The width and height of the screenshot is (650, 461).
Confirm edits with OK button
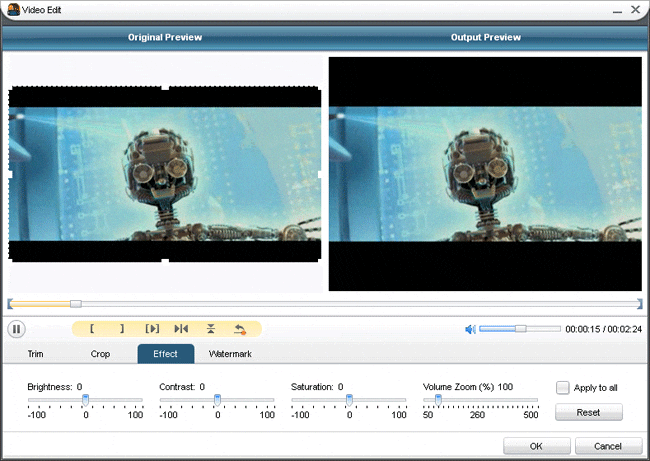536,446
